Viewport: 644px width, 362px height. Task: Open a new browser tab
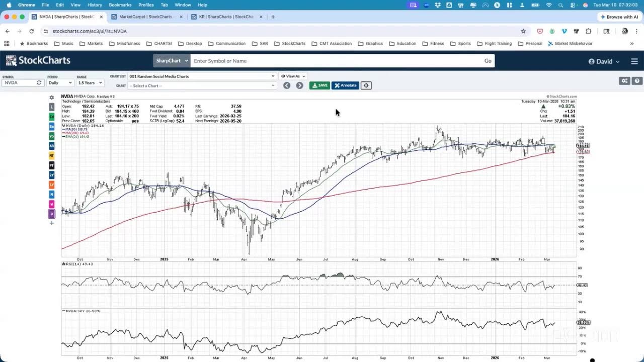(x=273, y=17)
